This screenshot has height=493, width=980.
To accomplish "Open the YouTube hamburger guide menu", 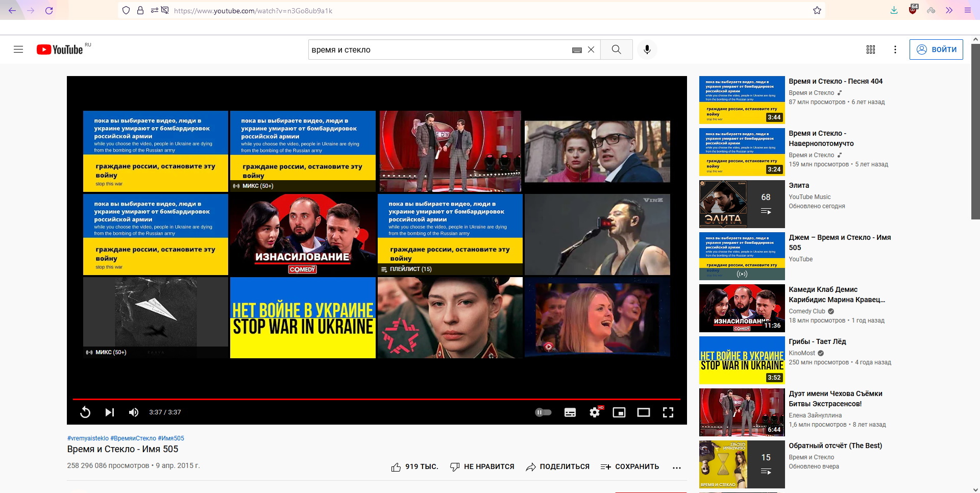I will 18,50.
